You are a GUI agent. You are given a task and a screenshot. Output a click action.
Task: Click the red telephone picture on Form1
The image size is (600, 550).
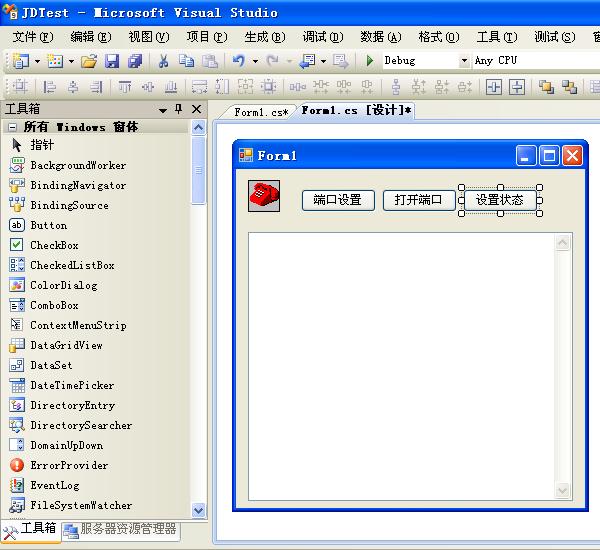(x=264, y=196)
